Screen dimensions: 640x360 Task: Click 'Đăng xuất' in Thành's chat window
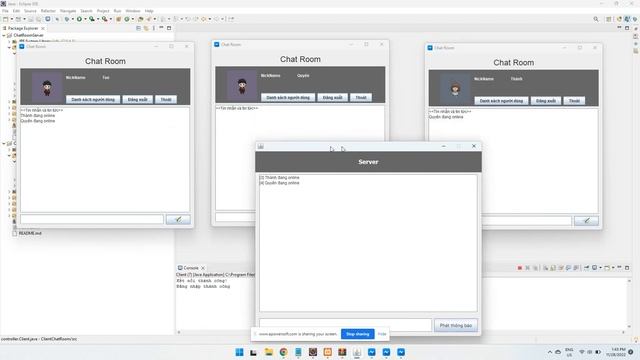click(x=546, y=101)
